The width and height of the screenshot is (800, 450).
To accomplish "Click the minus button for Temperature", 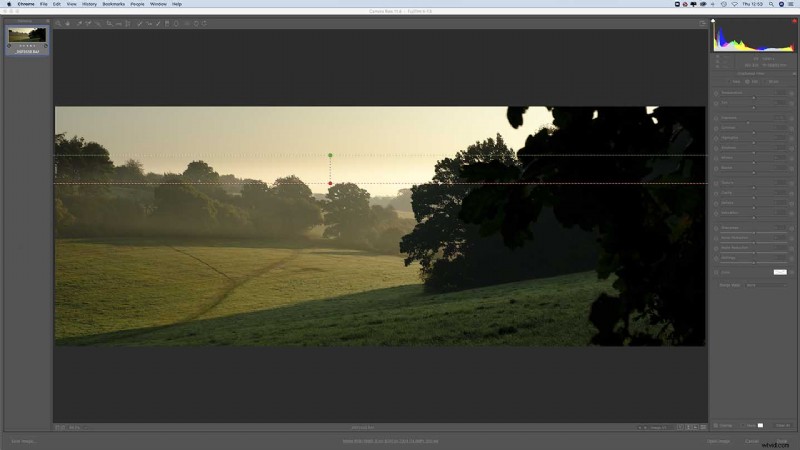I will pos(716,93).
